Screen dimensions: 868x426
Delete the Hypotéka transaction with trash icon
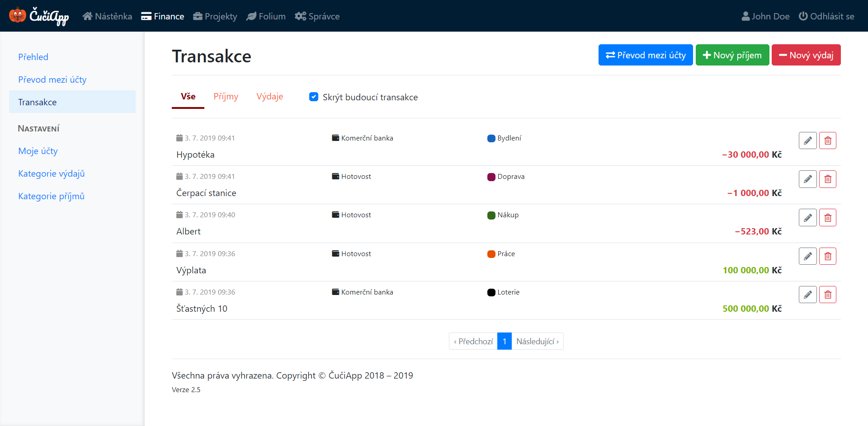tap(827, 140)
